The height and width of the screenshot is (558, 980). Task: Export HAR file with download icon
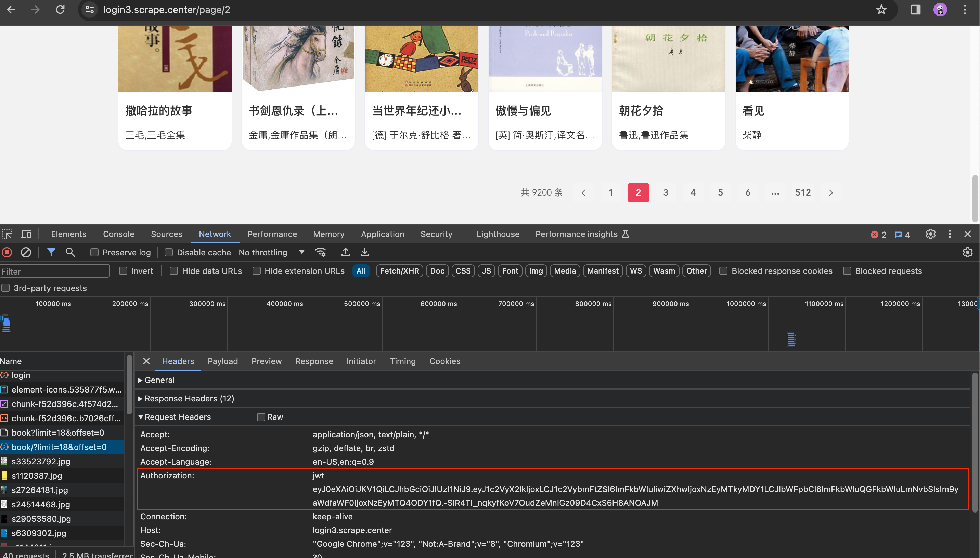click(x=365, y=252)
